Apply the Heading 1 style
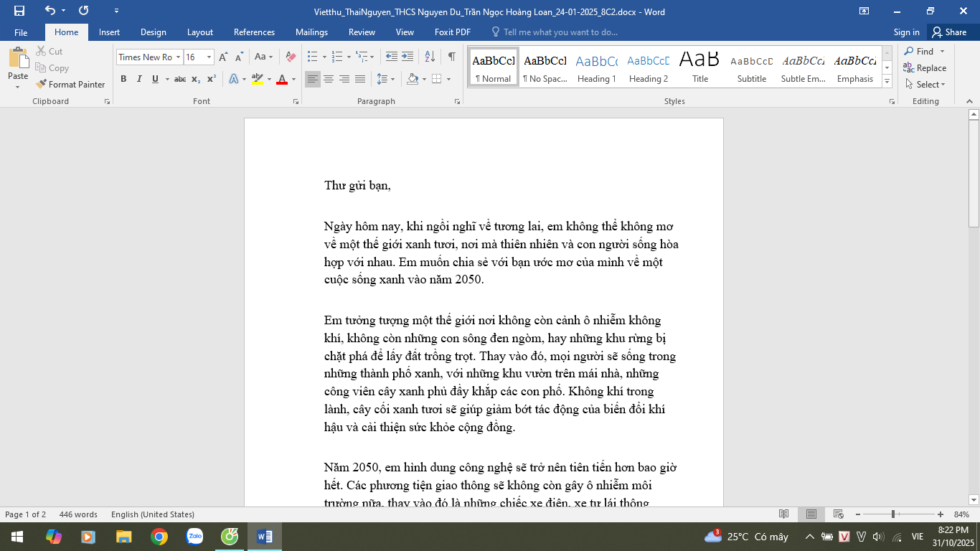 click(x=597, y=67)
